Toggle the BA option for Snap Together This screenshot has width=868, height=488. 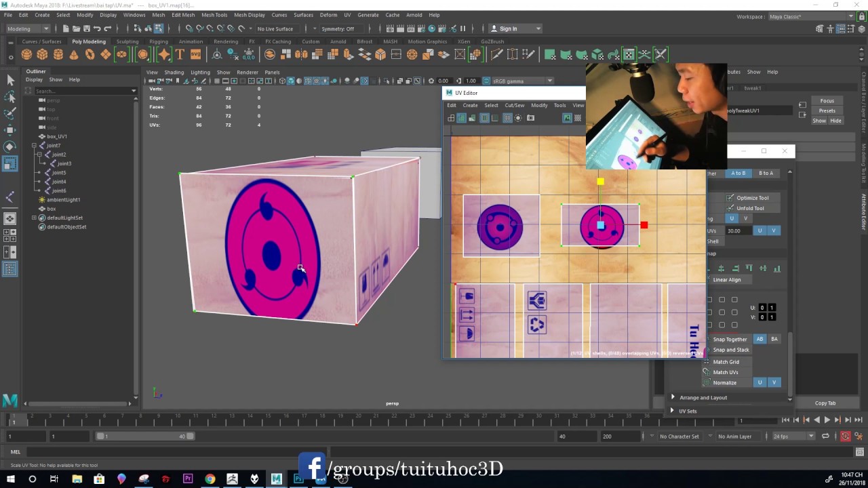pyautogui.click(x=774, y=339)
